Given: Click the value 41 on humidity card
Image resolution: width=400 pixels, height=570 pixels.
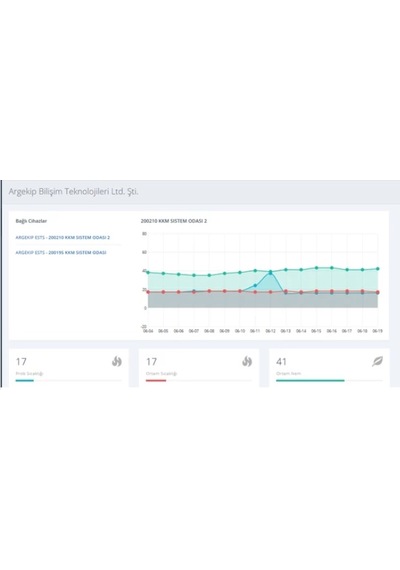Looking at the screenshot, I should coord(281,362).
